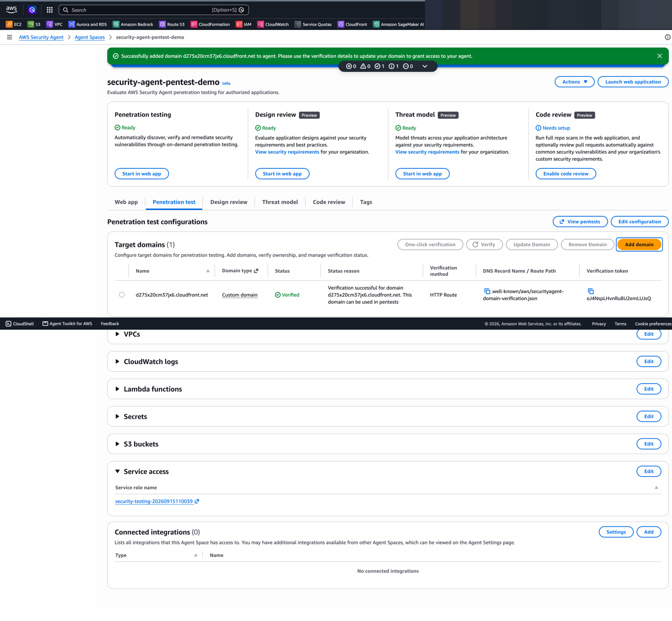Open Route 53 shortcut
Image resolution: width=672 pixels, height=621 pixels.
(x=172, y=24)
